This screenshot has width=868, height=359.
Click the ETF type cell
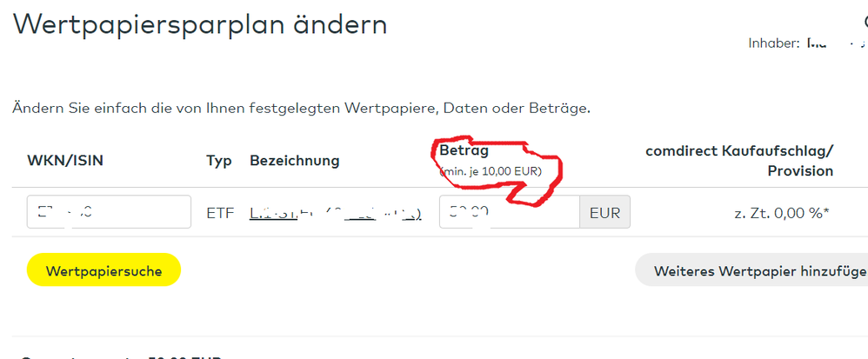220,213
